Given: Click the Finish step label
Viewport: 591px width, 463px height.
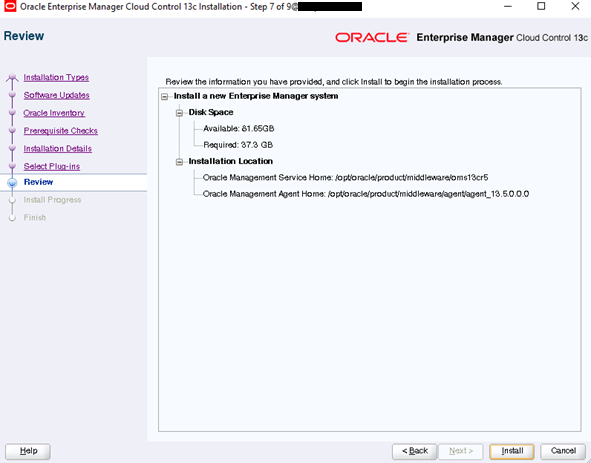Looking at the screenshot, I should point(35,218).
